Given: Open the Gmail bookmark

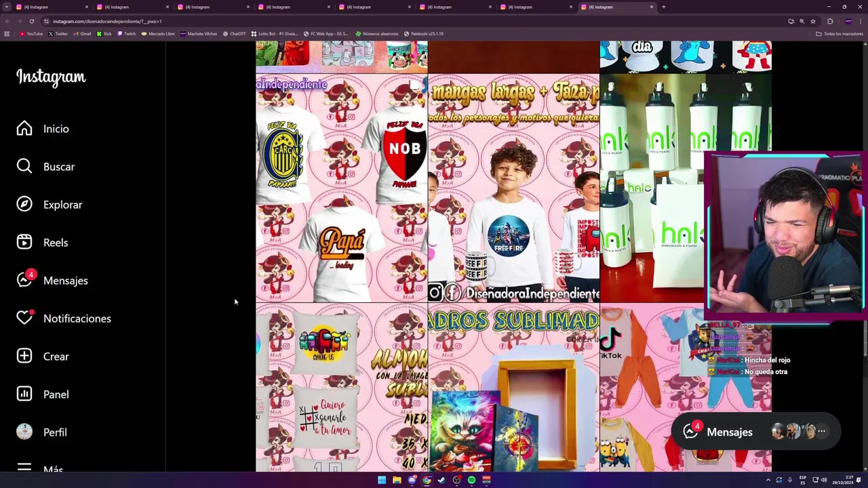Looking at the screenshot, I should [x=82, y=34].
